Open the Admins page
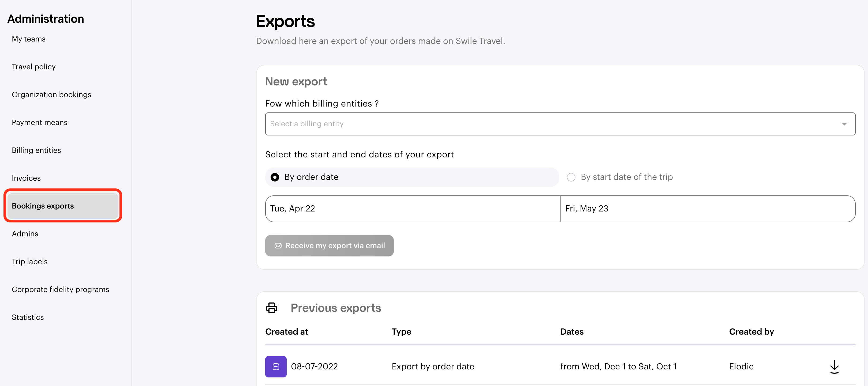The width and height of the screenshot is (868, 386). click(25, 234)
